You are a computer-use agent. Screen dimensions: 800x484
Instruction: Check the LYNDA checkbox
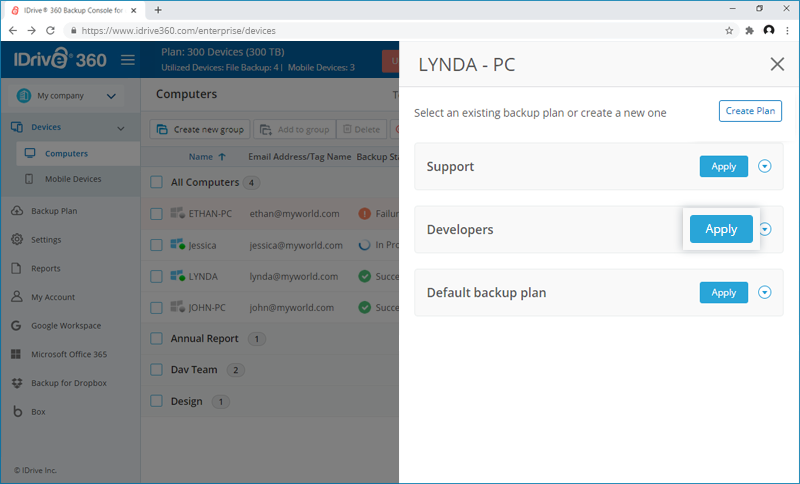pos(156,276)
